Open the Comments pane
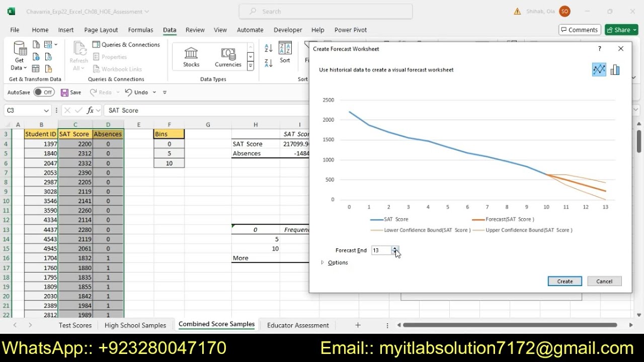Viewport: 644px width, 362px height. coord(580,30)
